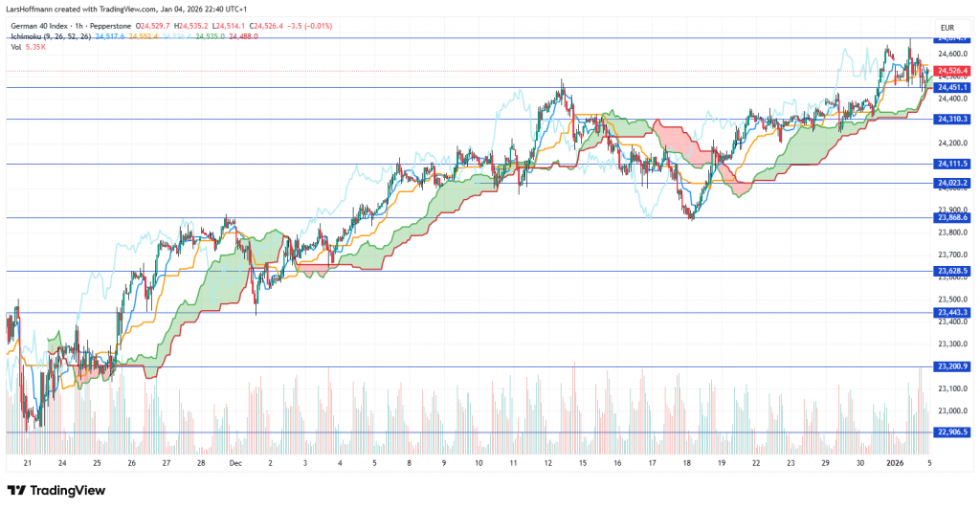Click the red current price label 24,526.4
980x509 pixels.
pos(953,71)
